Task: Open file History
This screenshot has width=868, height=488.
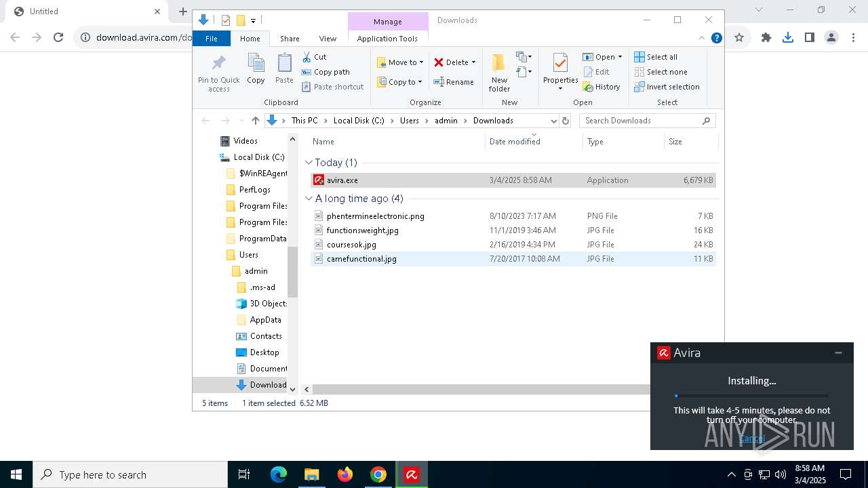Action: coord(601,87)
